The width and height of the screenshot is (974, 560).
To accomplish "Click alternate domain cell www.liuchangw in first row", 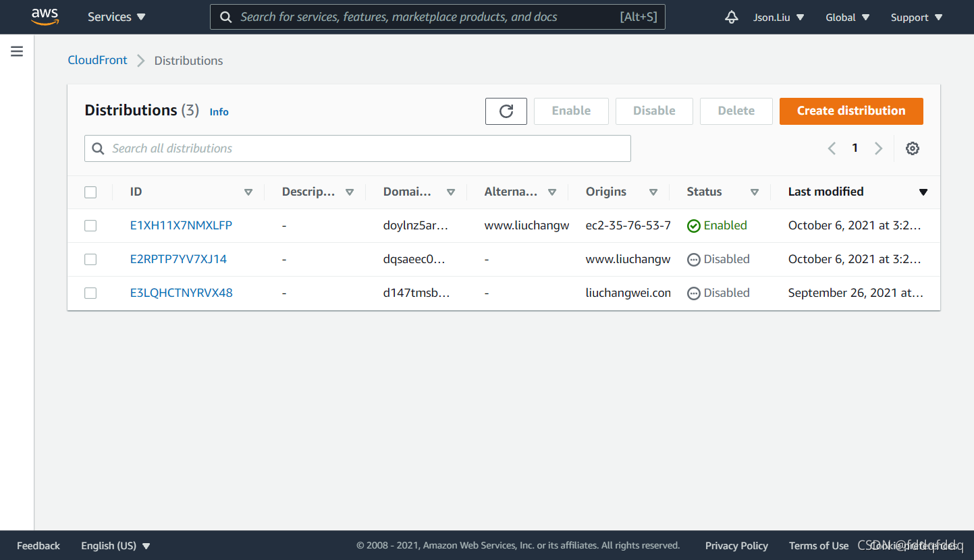I will click(x=526, y=226).
